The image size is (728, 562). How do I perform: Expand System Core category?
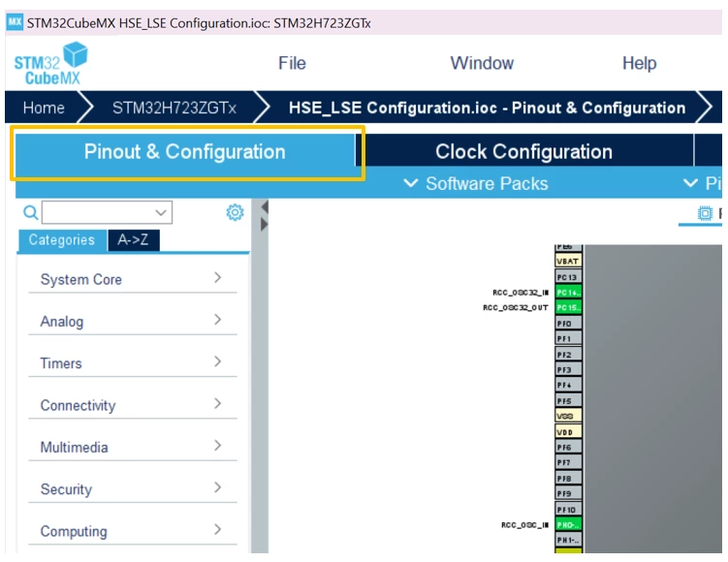[133, 279]
